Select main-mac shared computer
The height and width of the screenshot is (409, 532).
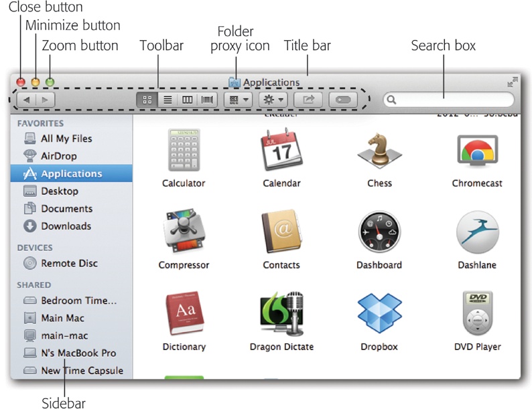coord(72,335)
